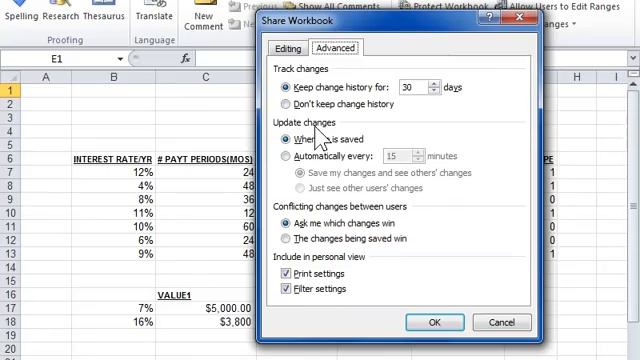Image resolution: width=640 pixels, height=360 pixels.
Task: Click the # PAYT PERIODS(MOS) header cell
Action: pyautogui.click(x=206, y=159)
